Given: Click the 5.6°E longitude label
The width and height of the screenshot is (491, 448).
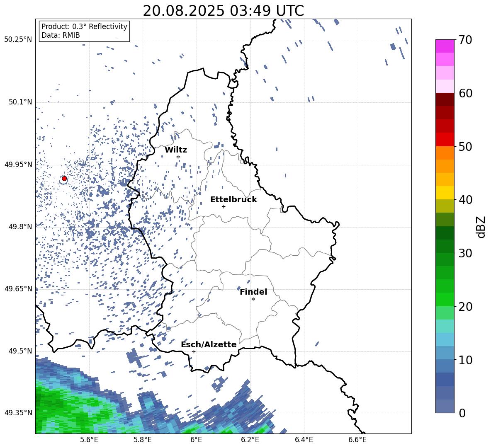Looking at the screenshot, I should tap(89, 440).
